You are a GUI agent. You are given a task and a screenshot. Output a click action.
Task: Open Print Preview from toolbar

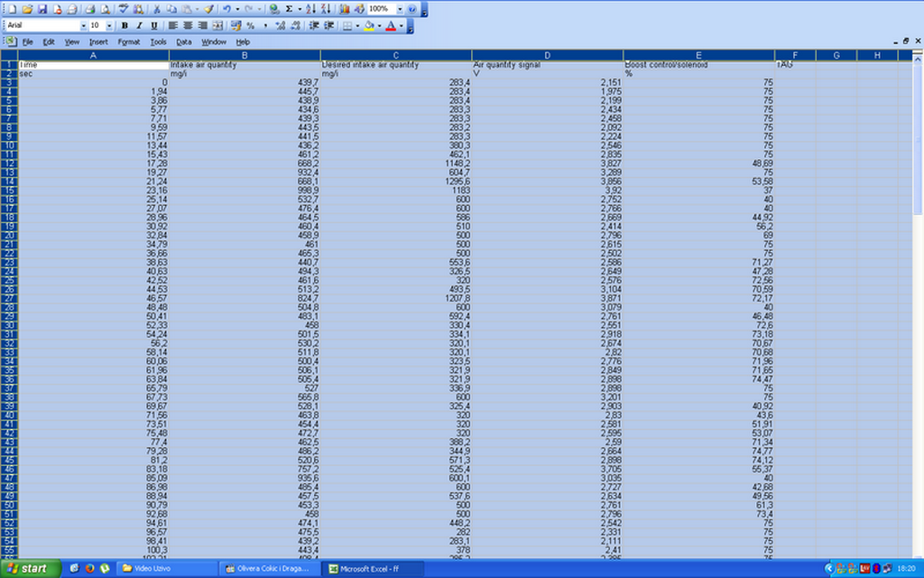click(x=105, y=9)
